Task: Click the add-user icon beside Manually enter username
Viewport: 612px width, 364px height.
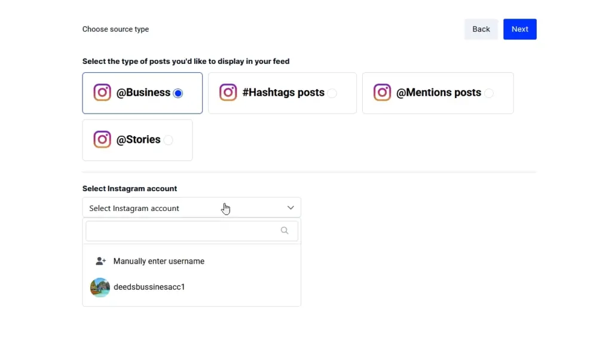Action: 100,261
